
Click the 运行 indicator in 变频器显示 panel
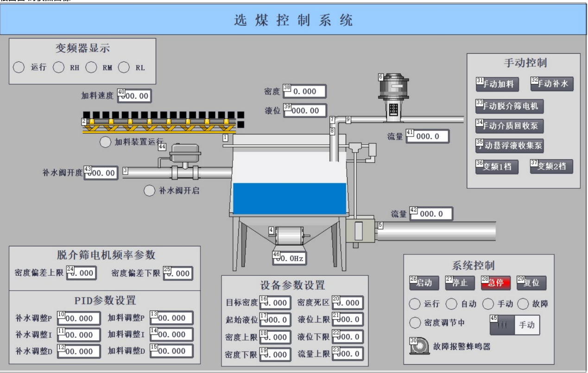pos(18,67)
